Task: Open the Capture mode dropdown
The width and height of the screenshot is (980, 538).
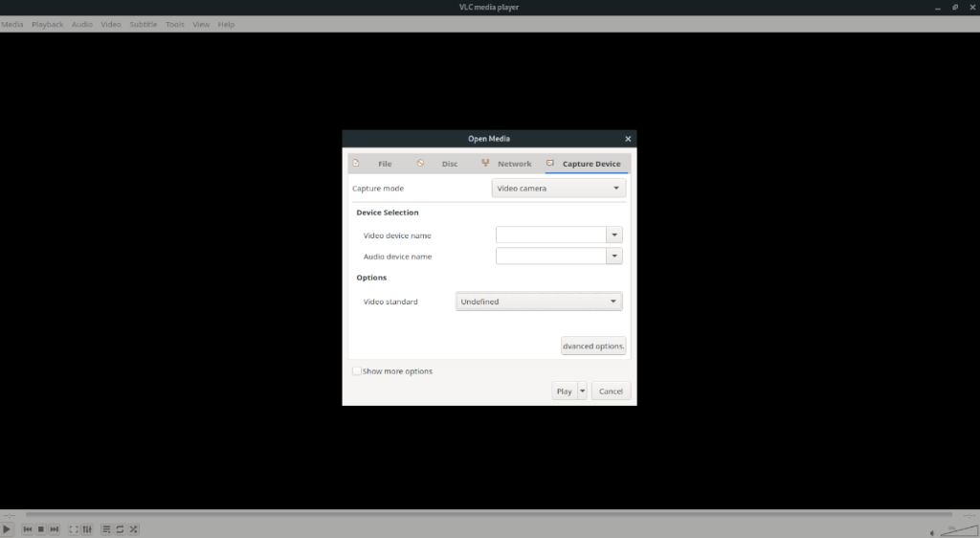Action: coord(560,189)
